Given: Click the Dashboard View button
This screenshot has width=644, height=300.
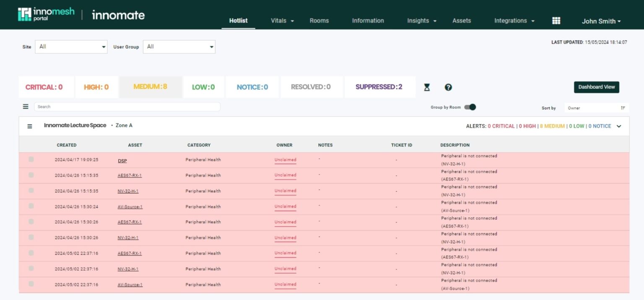Looking at the screenshot, I should 596,87.
